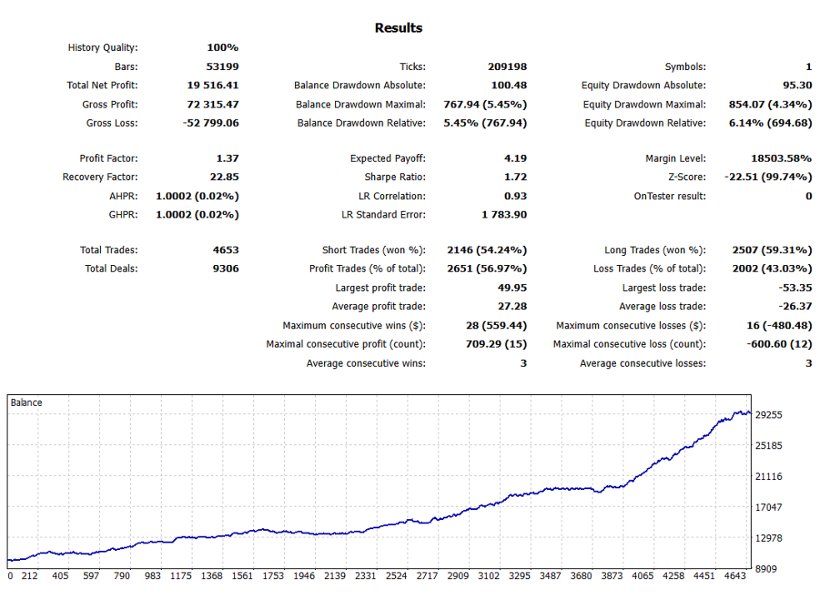Click Maximum consecutive wins value 28 (559.44)
The height and width of the screenshot is (600, 820).
(x=496, y=325)
